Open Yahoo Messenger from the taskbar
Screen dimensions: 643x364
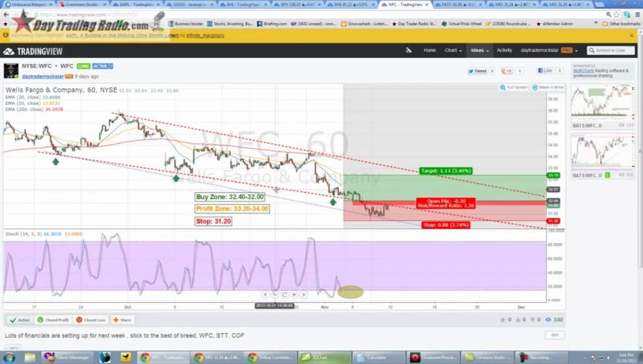coord(68,357)
